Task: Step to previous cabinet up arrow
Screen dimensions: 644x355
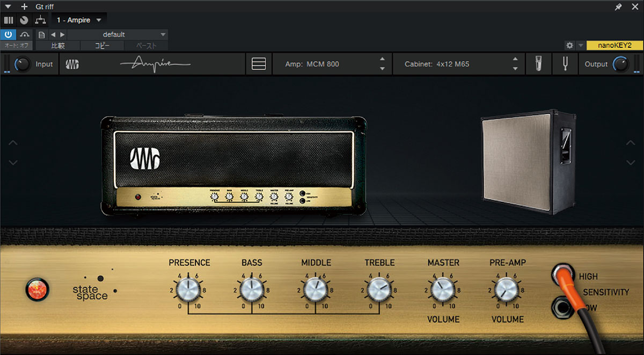Action: tap(515, 60)
